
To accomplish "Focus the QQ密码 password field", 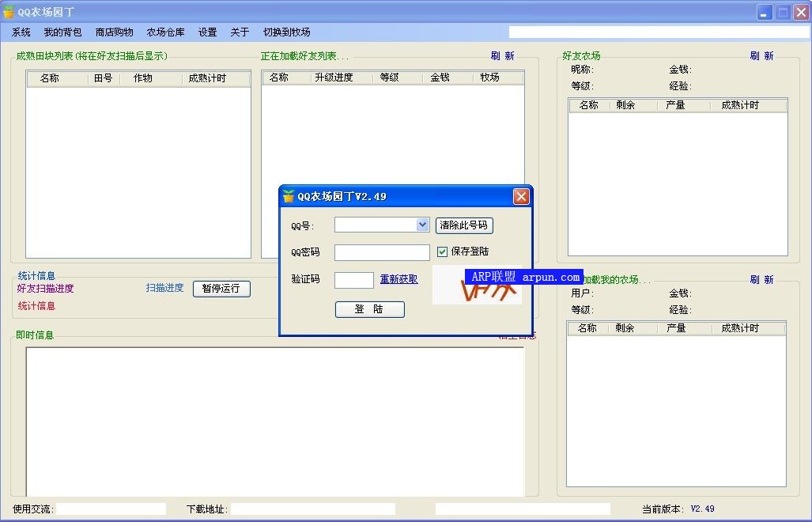I will pos(382,252).
